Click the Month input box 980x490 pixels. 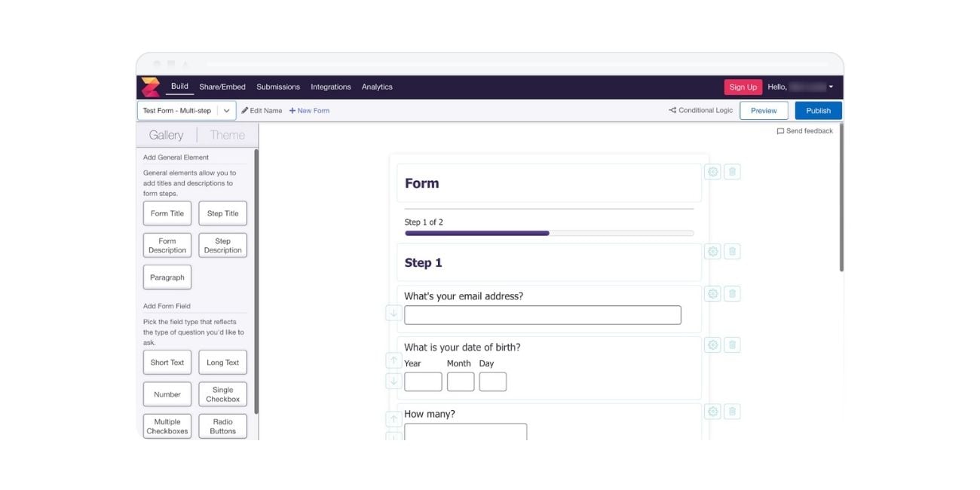click(461, 381)
